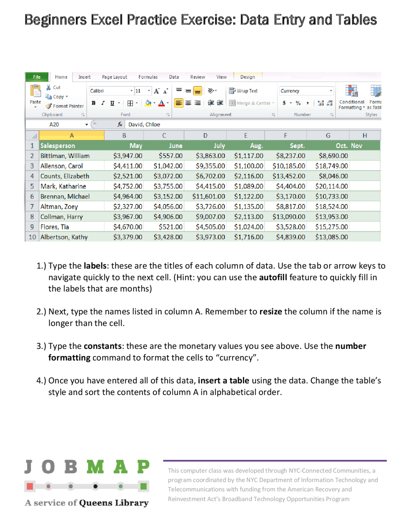The height and width of the screenshot is (532, 411).
Task: Toggle Italic formatting
Action: 103,103
